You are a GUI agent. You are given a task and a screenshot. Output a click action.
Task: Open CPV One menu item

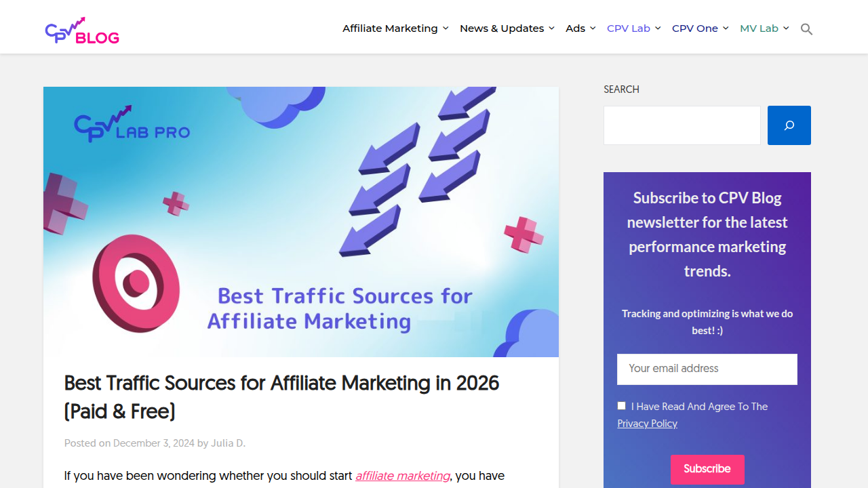[695, 28]
